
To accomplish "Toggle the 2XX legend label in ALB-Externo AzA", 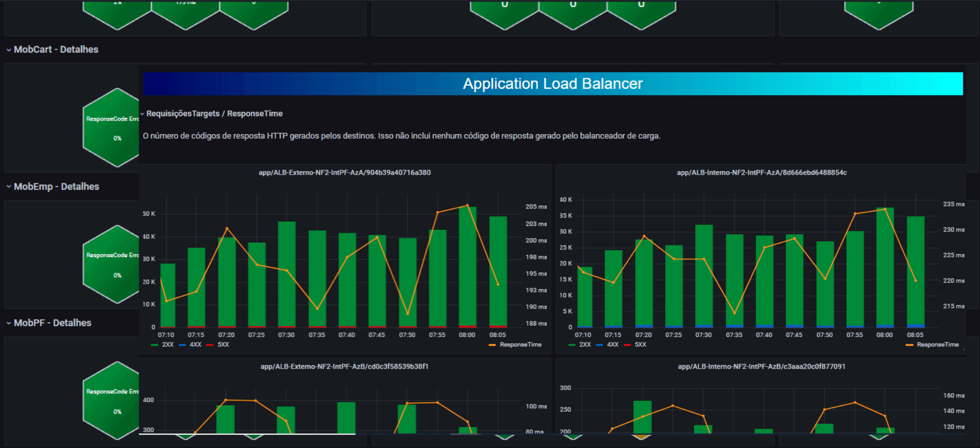I will (168, 345).
